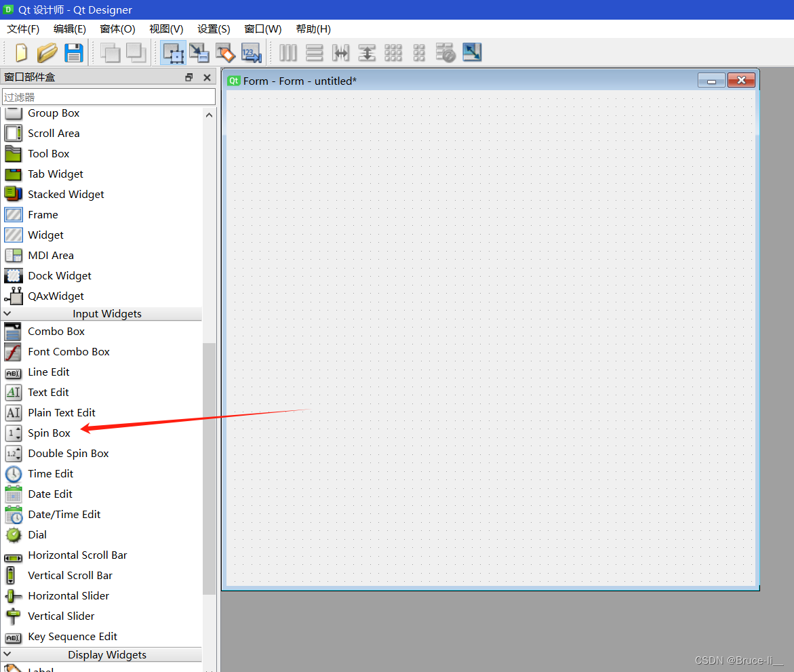
Task: Close the Form - untitled window
Action: point(741,81)
